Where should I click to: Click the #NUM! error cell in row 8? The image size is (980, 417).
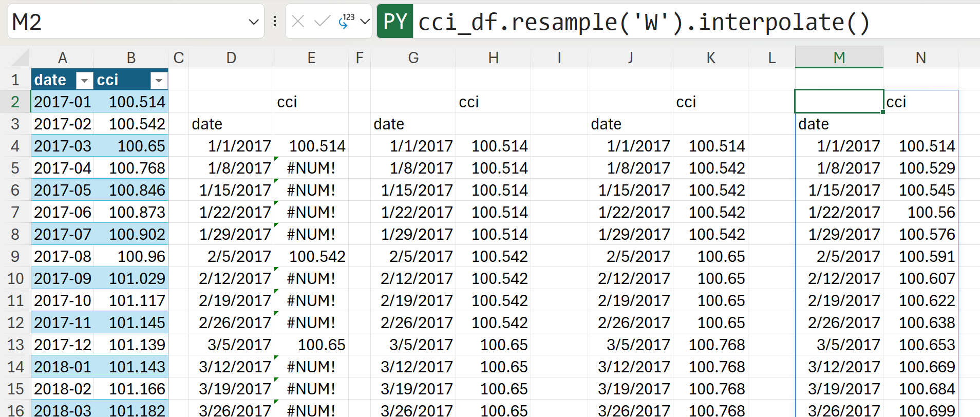click(x=311, y=235)
